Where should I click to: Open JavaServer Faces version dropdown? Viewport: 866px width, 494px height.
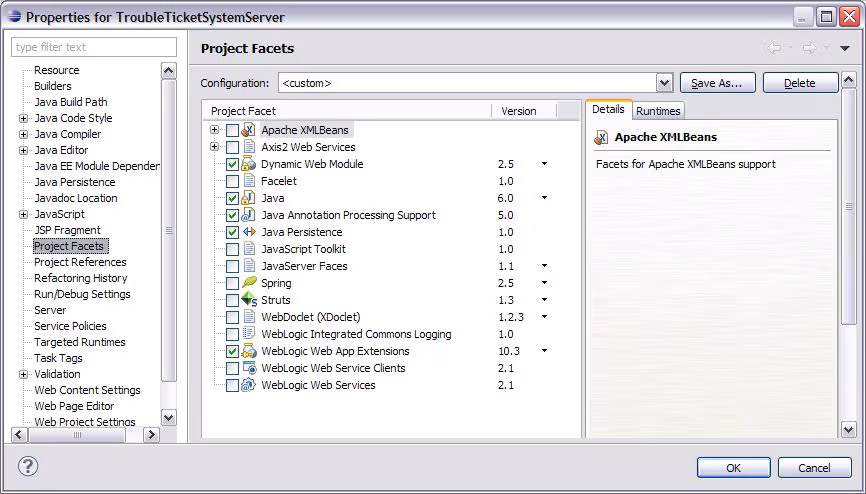(x=544, y=266)
